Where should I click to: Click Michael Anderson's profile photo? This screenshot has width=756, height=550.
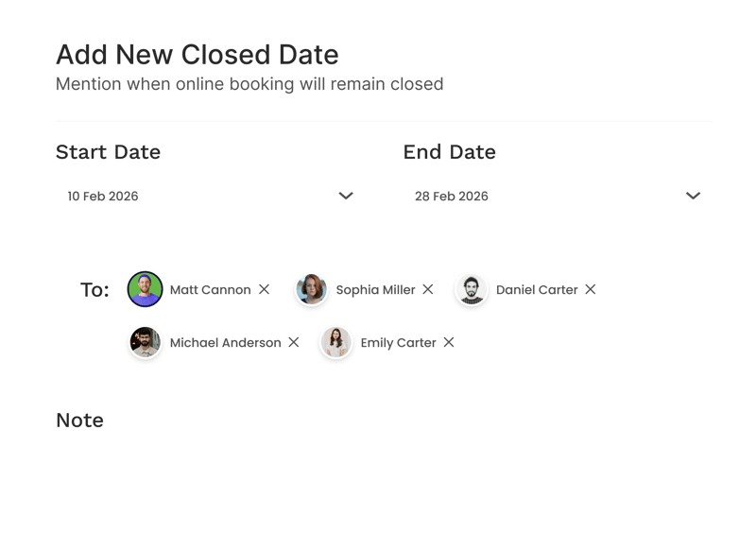click(x=146, y=342)
